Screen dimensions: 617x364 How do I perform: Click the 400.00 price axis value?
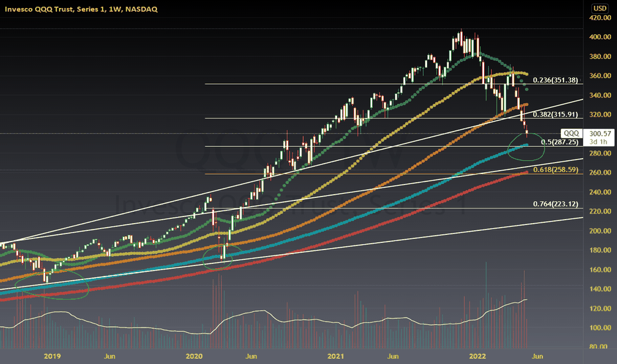[x=600, y=37]
